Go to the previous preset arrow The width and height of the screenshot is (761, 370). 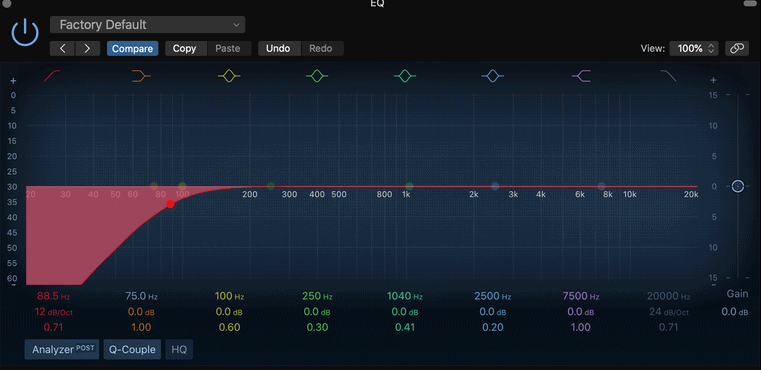click(63, 49)
